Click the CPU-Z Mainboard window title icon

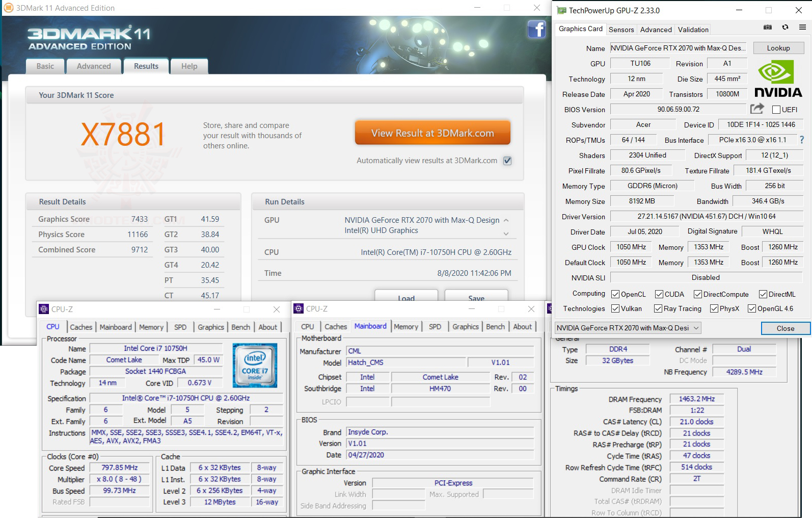299,309
